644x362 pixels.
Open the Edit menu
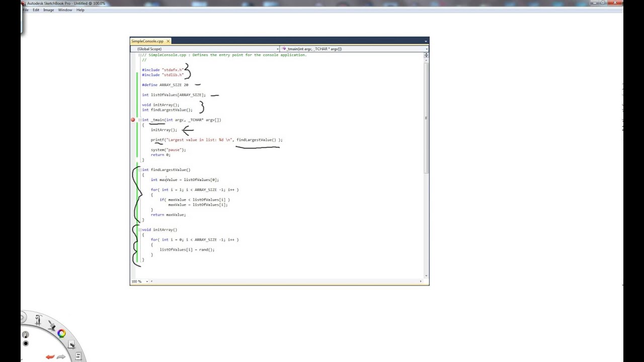click(x=36, y=10)
